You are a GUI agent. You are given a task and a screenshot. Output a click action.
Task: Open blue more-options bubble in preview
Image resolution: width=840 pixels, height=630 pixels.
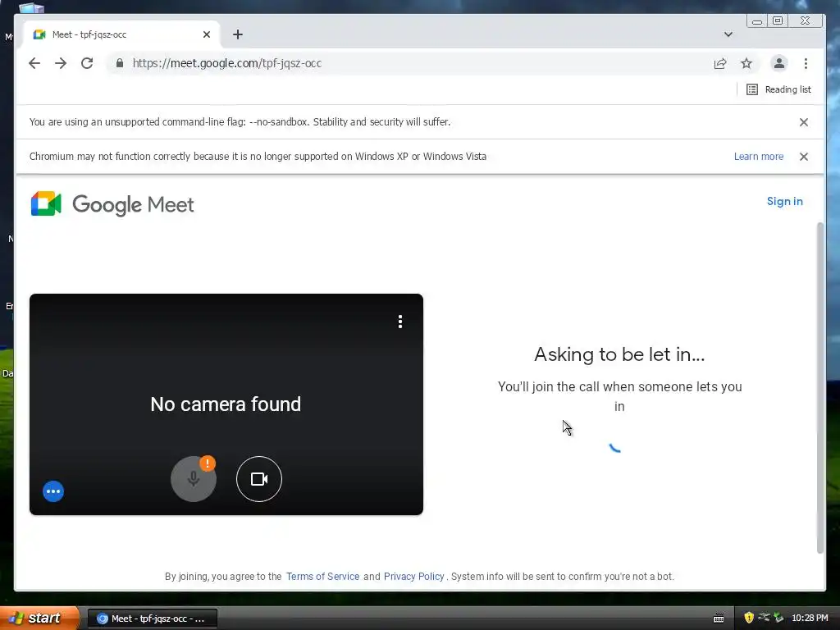53,491
